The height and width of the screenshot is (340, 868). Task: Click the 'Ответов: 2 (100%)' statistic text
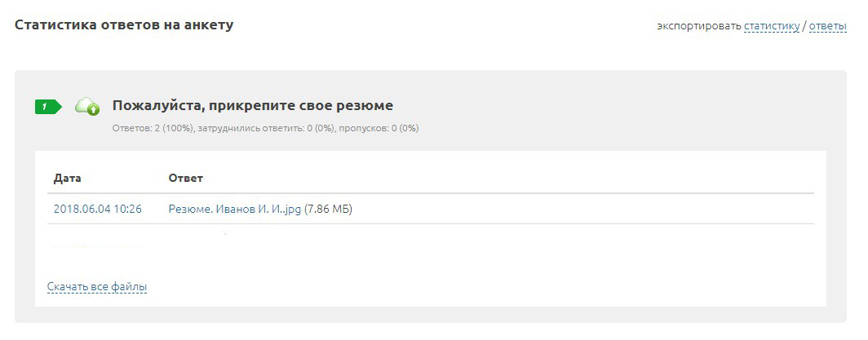point(153,129)
